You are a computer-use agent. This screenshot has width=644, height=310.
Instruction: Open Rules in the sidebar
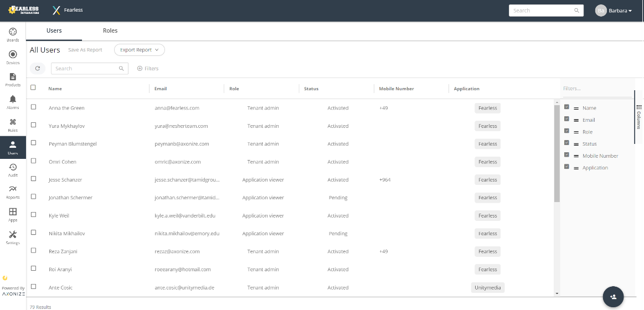point(13,125)
